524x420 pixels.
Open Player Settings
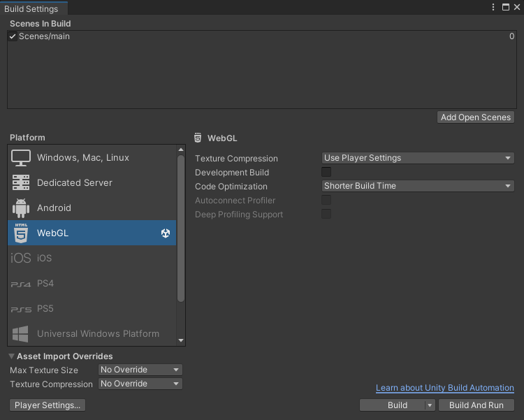click(x=48, y=405)
